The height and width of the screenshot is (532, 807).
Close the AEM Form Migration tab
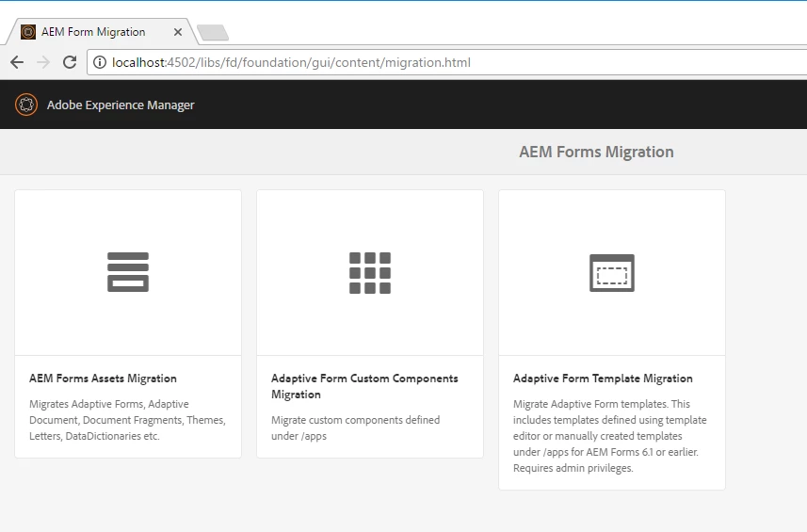(178, 32)
